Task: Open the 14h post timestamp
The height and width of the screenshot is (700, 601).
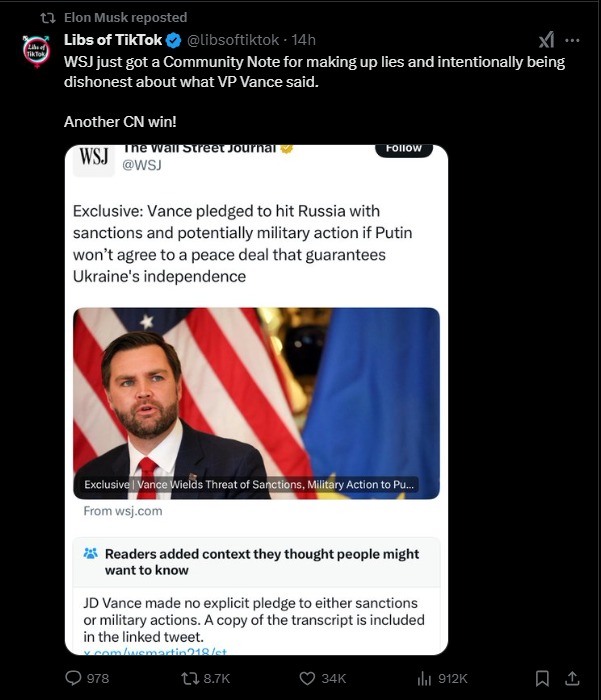Action: pyautogui.click(x=304, y=40)
